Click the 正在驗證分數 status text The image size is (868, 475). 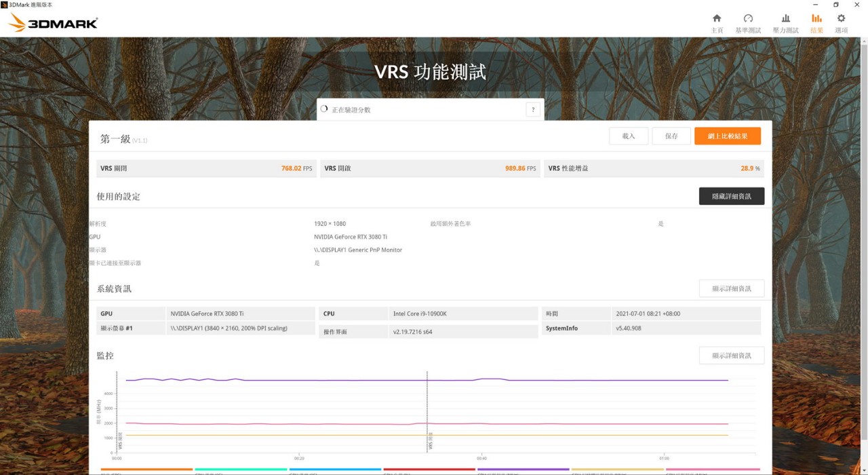pyautogui.click(x=351, y=110)
